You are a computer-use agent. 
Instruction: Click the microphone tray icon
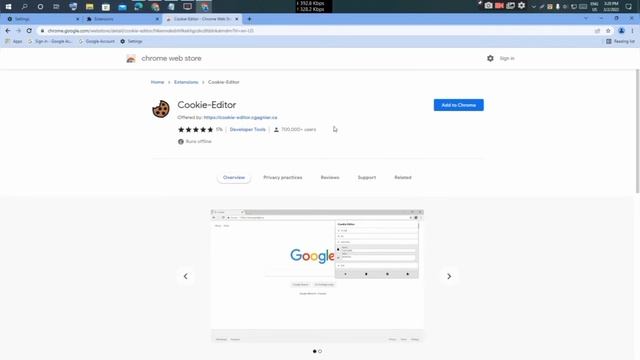[x=557, y=7]
